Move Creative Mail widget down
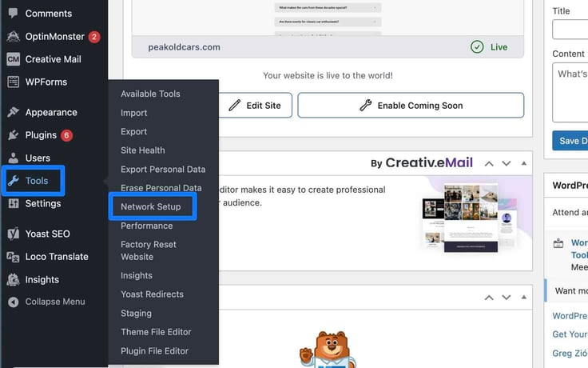This screenshot has width=588, height=368. (x=507, y=164)
